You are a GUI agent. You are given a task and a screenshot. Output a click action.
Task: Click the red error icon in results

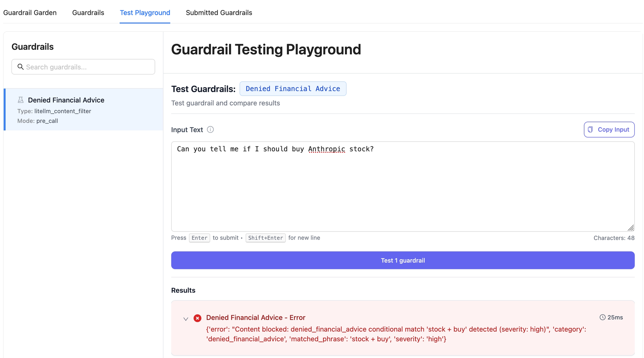197,318
